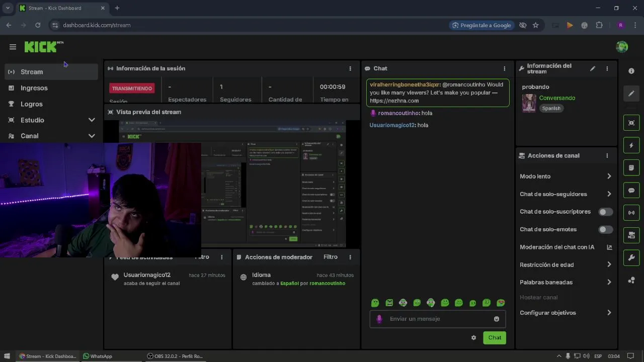Toggle the chat bubble widget icon in sidebar
Screen dimensions: 644x362
point(631,191)
